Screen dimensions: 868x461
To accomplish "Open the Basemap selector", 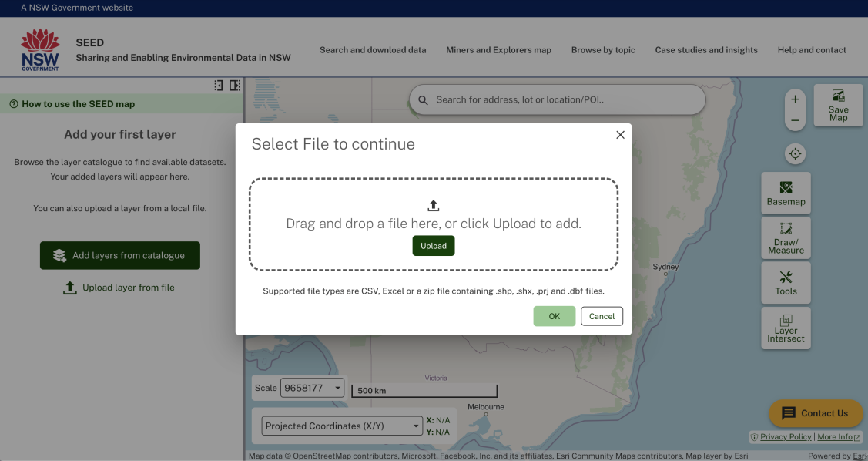I will tap(786, 193).
